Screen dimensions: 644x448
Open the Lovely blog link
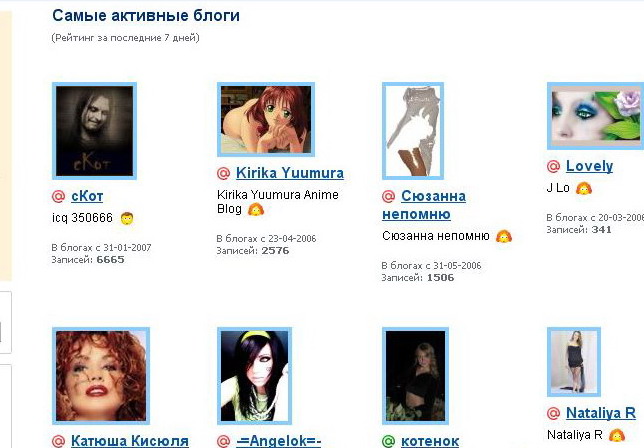coord(589,166)
